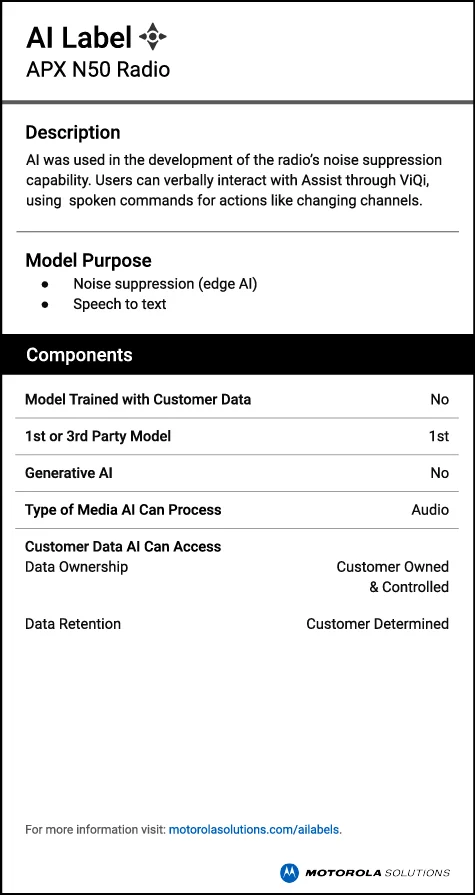Select the AI Label heading

point(79,38)
